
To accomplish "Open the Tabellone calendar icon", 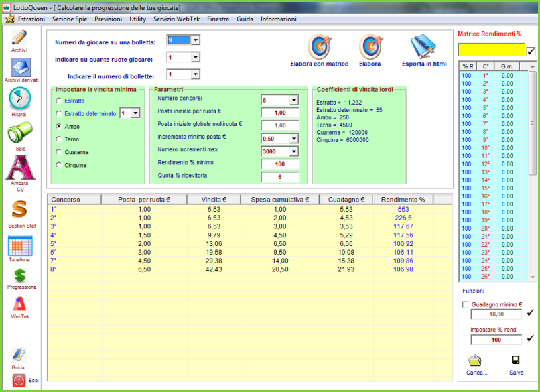I will [20, 245].
